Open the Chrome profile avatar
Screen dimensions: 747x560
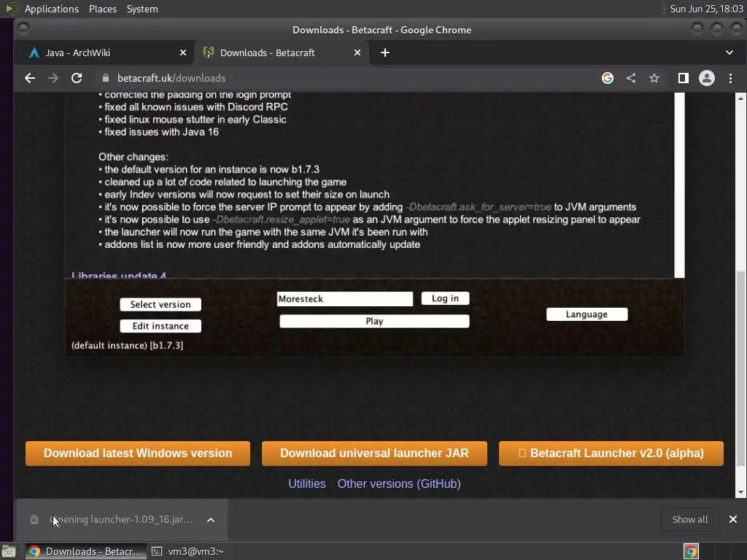pyautogui.click(x=706, y=78)
